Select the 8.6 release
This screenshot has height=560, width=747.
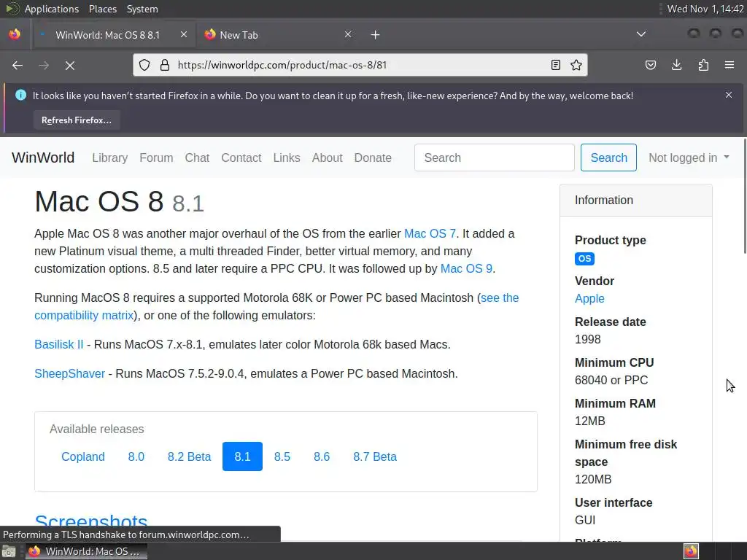coord(322,456)
